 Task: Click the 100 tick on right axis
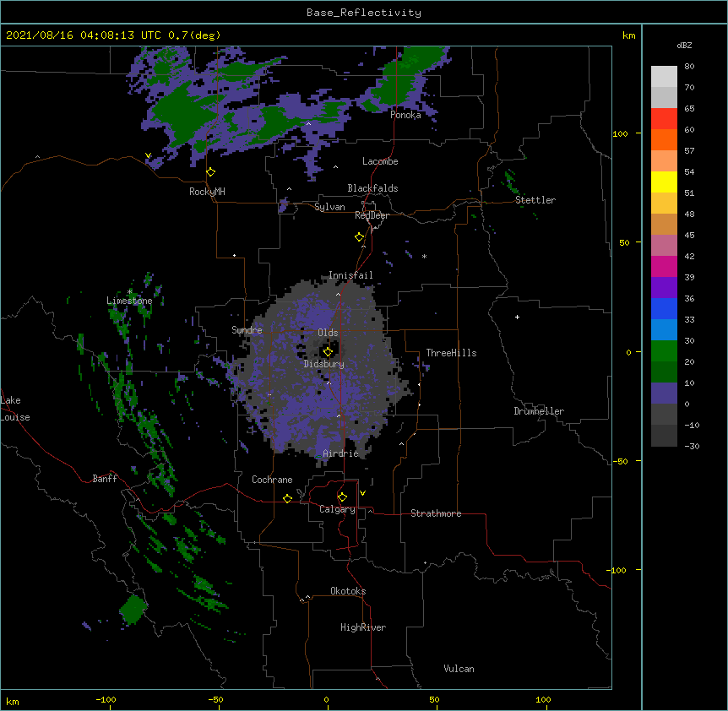tap(620, 133)
